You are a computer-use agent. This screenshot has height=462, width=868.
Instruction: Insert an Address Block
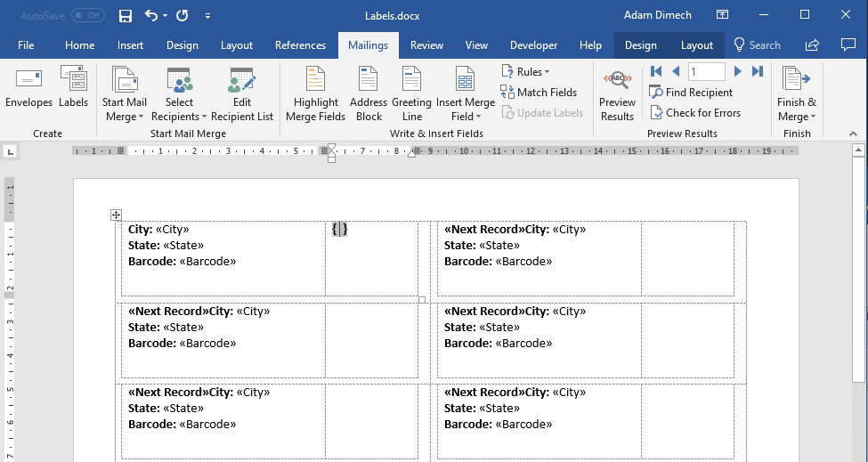pyautogui.click(x=369, y=95)
